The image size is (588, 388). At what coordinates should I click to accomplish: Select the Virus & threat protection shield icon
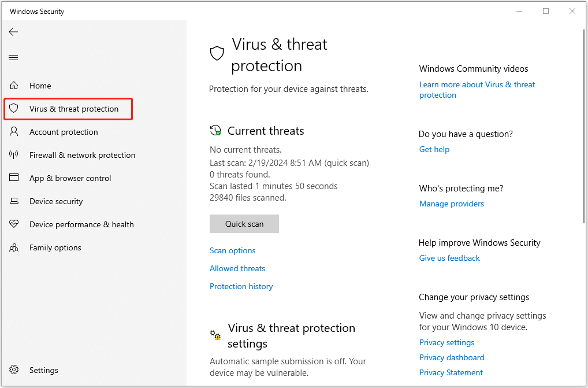(x=14, y=109)
